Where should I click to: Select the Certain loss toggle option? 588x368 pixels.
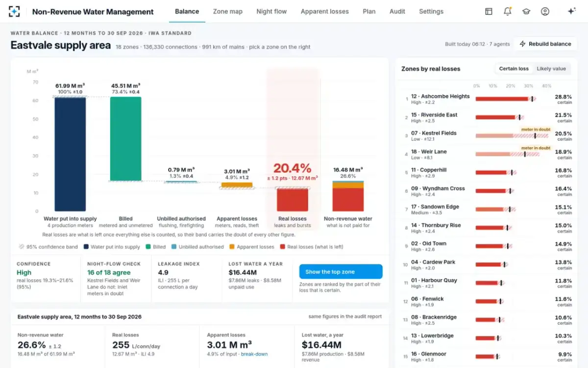pyautogui.click(x=514, y=69)
